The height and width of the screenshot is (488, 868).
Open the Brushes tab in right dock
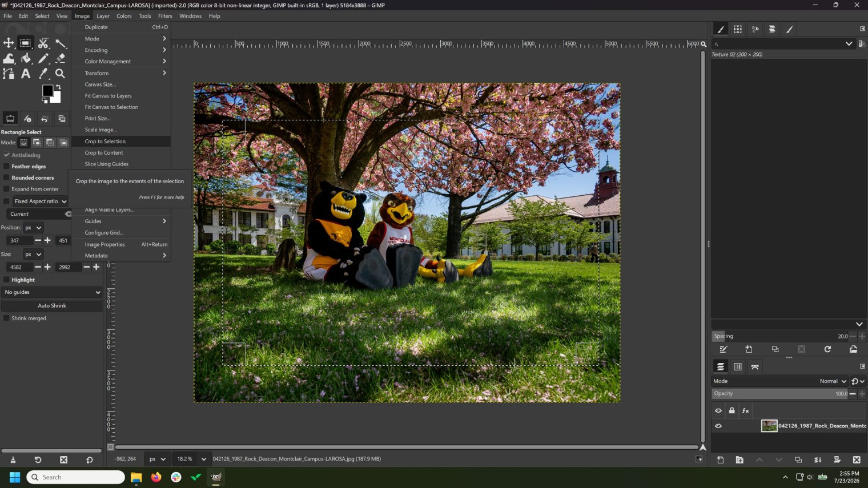pyautogui.click(x=721, y=29)
